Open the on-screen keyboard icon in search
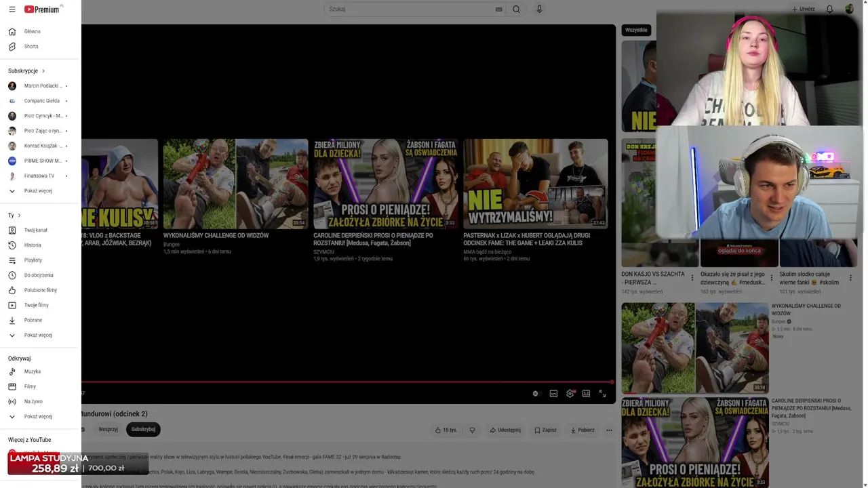The width and height of the screenshot is (868, 488). [499, 9]
